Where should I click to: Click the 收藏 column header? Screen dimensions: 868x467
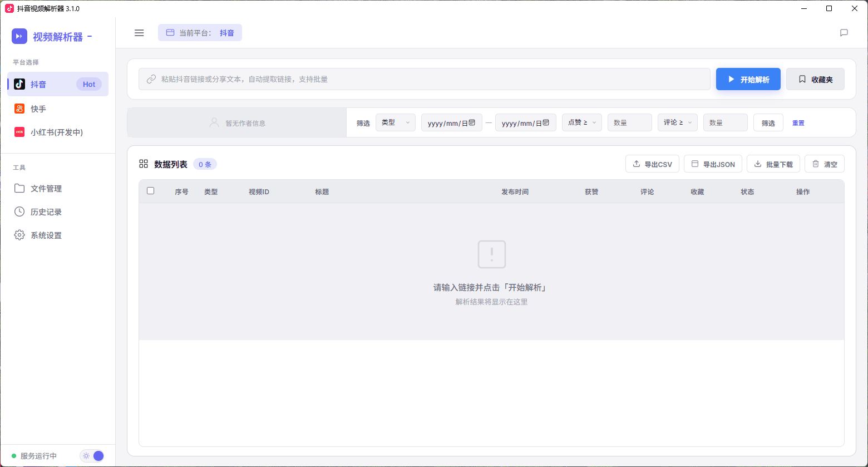pyautogui.click(x=697, y=191)
